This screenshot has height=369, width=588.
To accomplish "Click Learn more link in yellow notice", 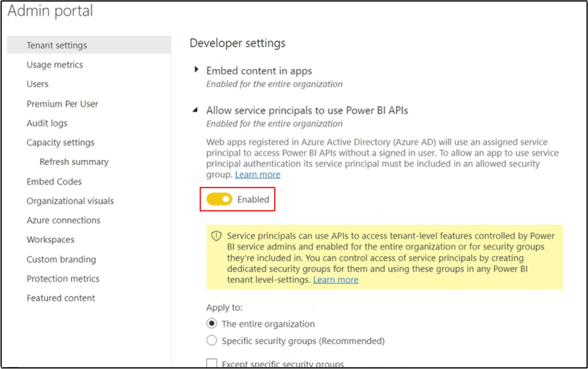I will coord(336,280).
